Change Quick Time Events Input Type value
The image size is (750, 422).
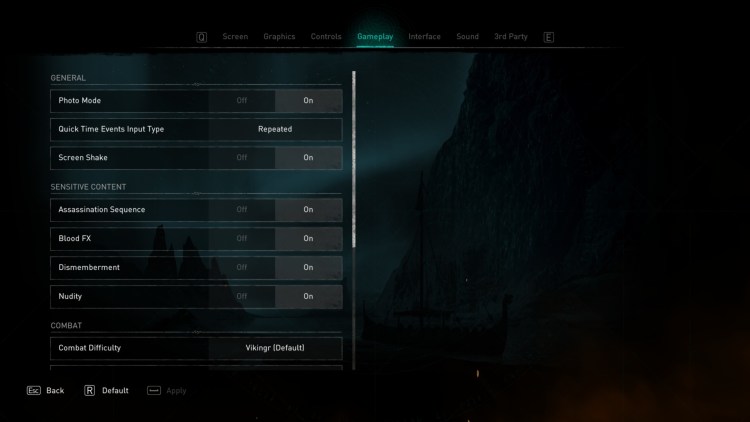pos(275,129)
